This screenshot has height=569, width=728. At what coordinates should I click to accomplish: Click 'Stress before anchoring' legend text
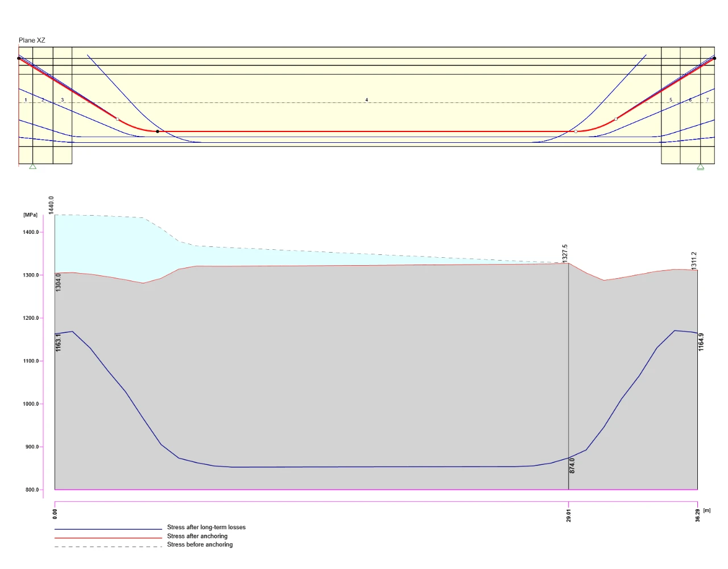click(200, 545)
